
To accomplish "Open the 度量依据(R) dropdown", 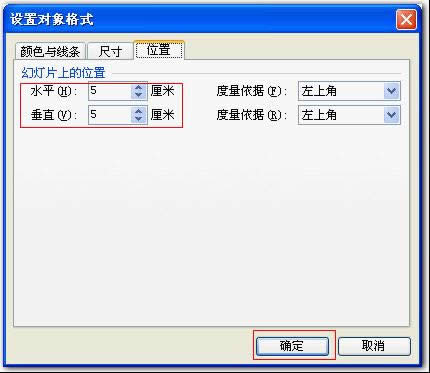I will [x=349, y=115].
